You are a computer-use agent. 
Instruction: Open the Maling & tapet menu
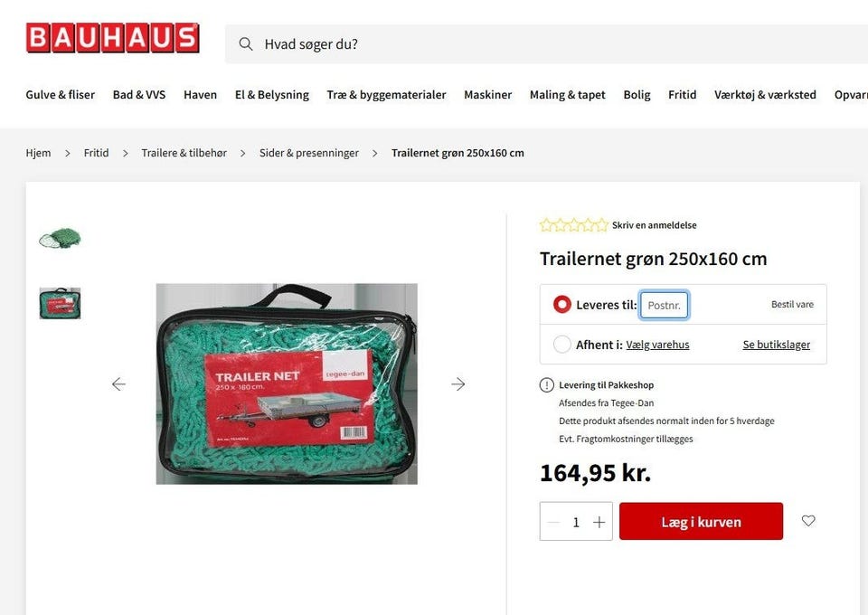click(568, 95)
